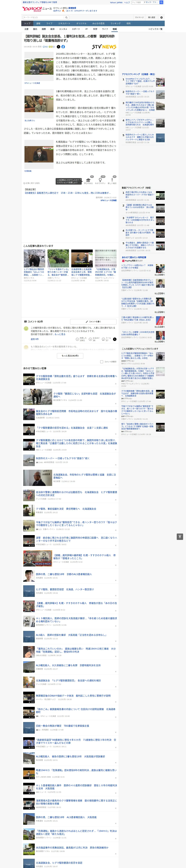Share article on Facebook icon under headline
This screenshot has height=868, width=186.
[63, 47]
